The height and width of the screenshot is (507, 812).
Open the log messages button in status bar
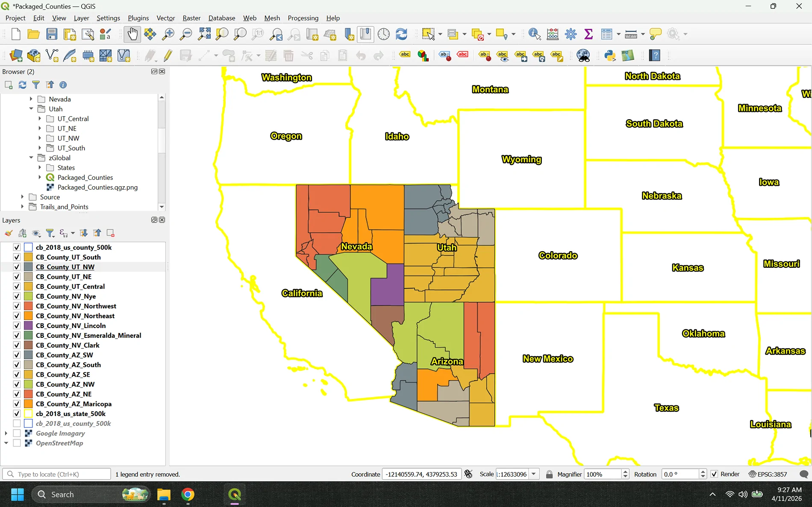(x=803, y=474)
